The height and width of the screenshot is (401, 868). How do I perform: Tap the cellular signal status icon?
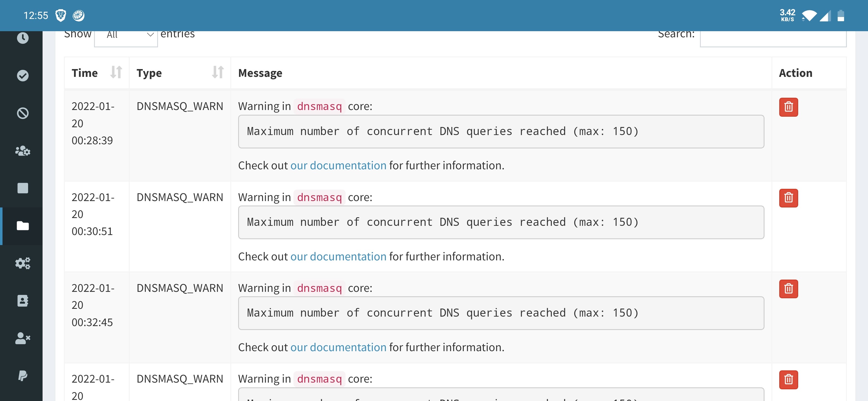(x=825, y=16)
